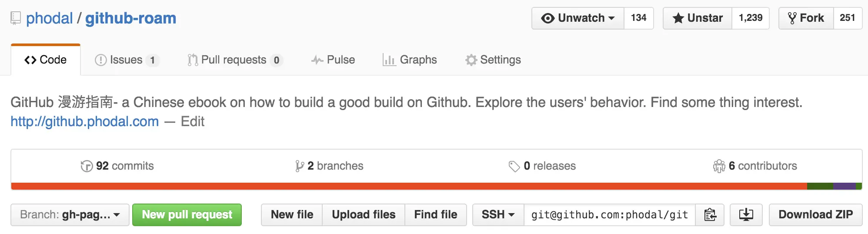Select the Pulse tab
Image resolution: width=868 pixels, height=234 pixels.
[x=333, y=60]
